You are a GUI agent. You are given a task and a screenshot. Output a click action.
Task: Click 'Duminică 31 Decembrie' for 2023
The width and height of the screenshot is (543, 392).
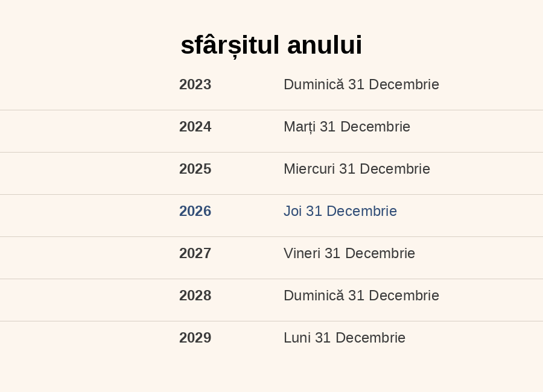click(x=361, y=84)
